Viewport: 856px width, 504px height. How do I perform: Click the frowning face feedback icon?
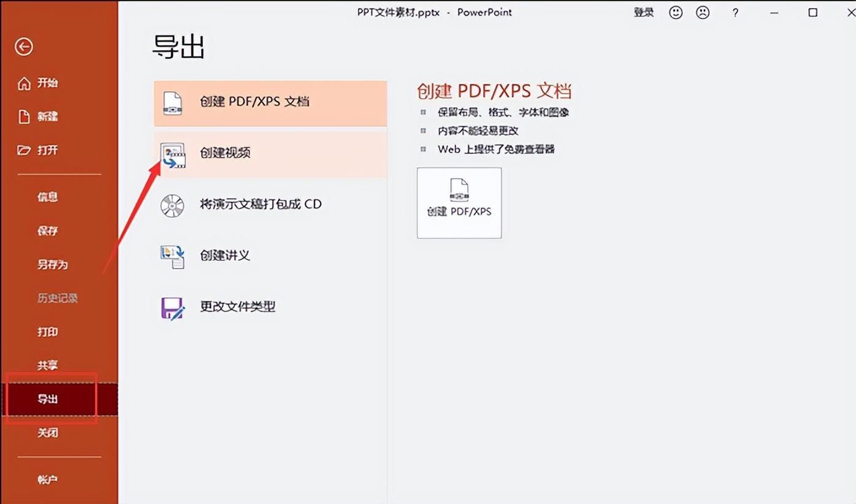703,12
